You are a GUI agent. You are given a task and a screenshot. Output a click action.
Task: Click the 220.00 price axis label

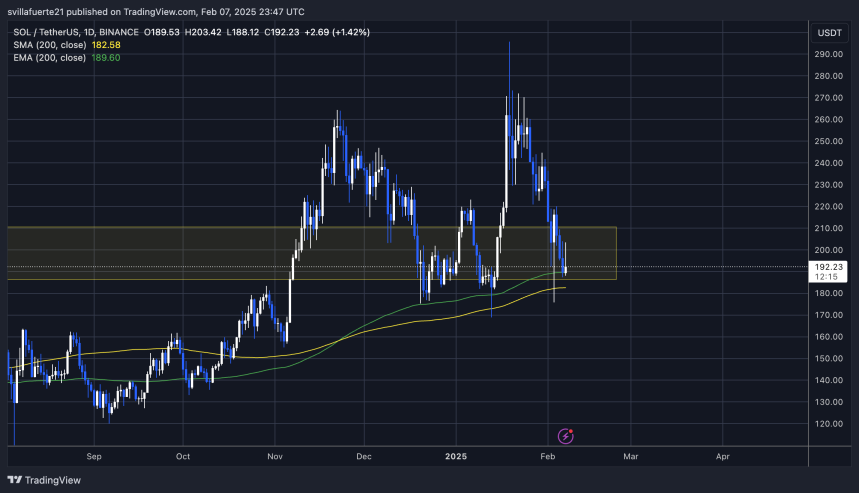coord(828,207)
